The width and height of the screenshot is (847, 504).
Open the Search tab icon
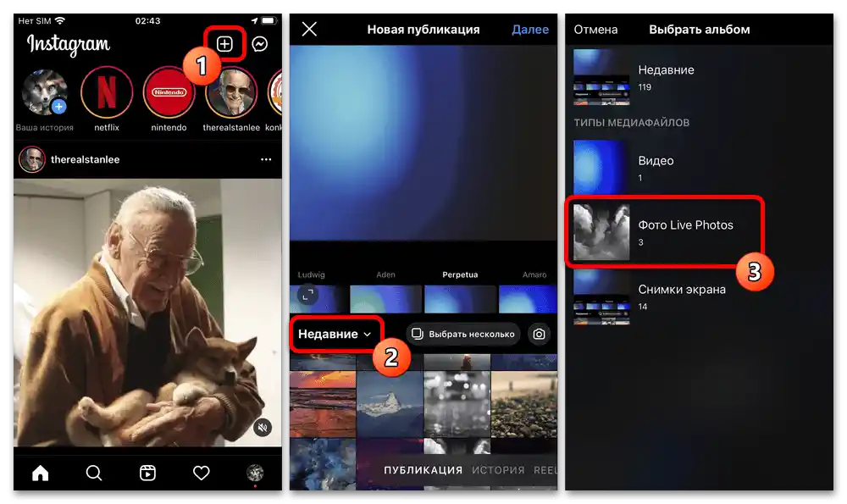(94, 474)
